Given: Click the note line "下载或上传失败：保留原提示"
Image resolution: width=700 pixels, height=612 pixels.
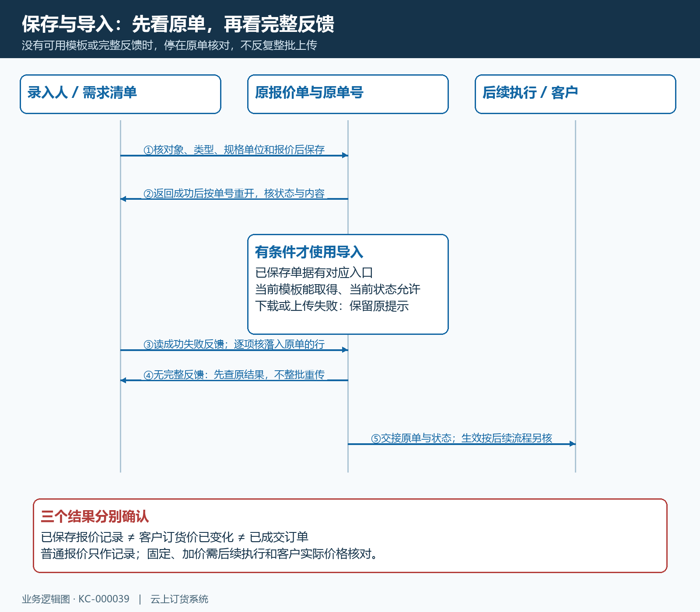Looking at the screenshot, I should point(332,306).
